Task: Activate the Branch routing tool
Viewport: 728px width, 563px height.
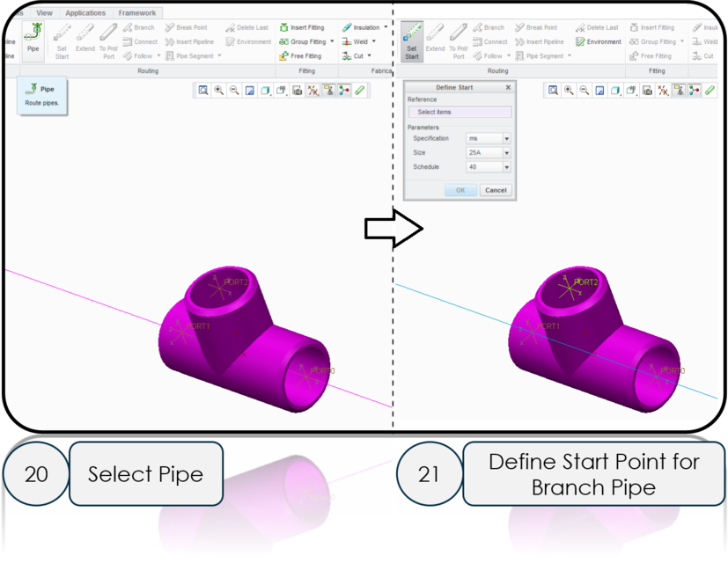Action: pyautogui.click(x=139, y=27)
